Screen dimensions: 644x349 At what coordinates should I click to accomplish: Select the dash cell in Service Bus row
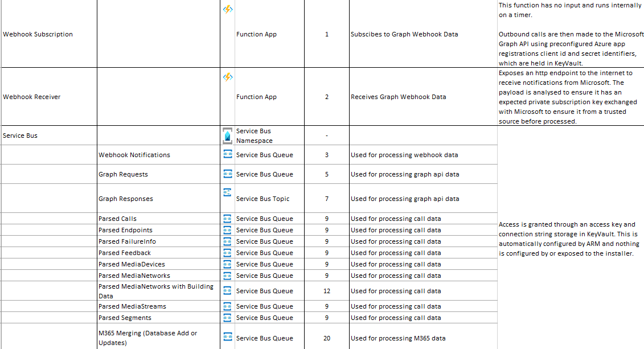pos(327,136)
